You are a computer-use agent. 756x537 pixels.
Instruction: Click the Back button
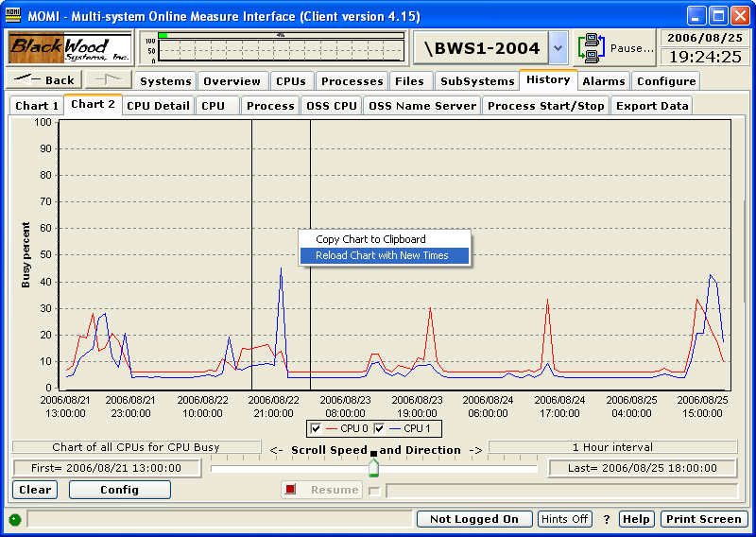[x=43, y=79]
